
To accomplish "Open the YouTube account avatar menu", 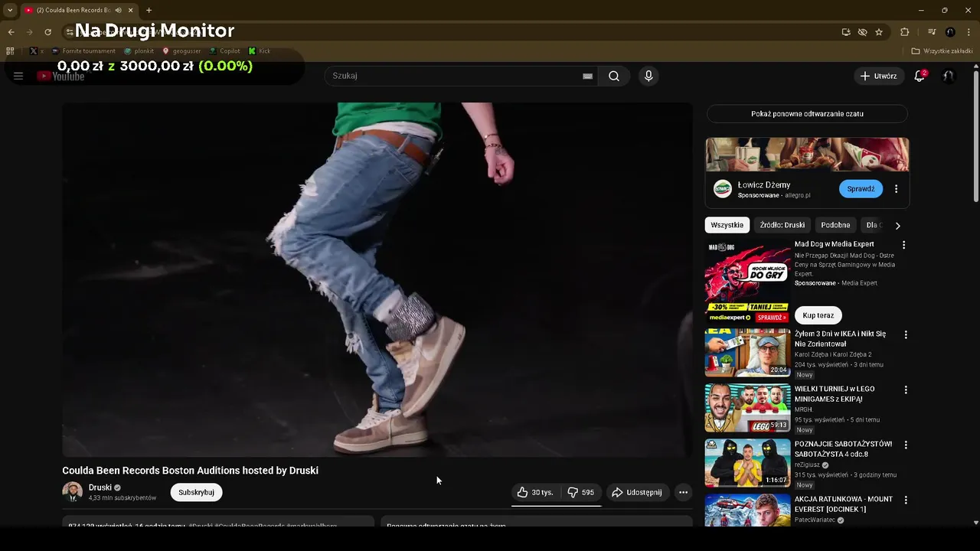I will coord(948,76).
